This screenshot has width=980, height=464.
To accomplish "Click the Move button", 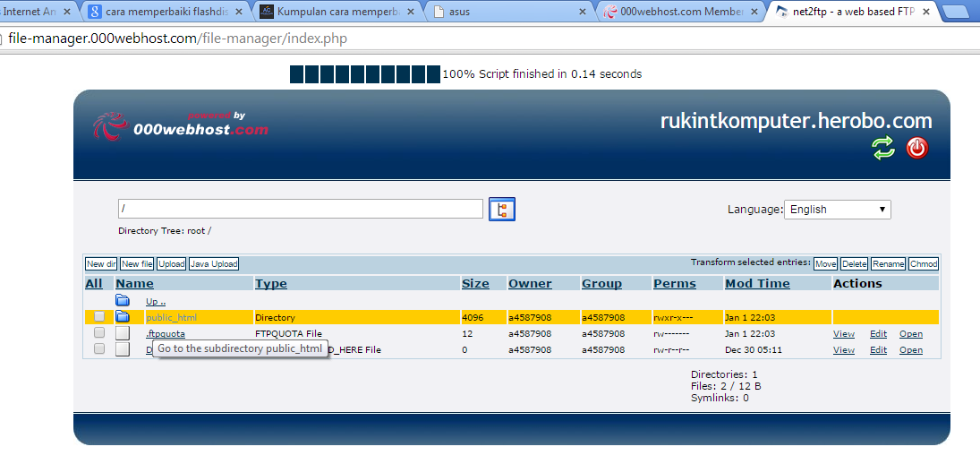I will (826, 264).
